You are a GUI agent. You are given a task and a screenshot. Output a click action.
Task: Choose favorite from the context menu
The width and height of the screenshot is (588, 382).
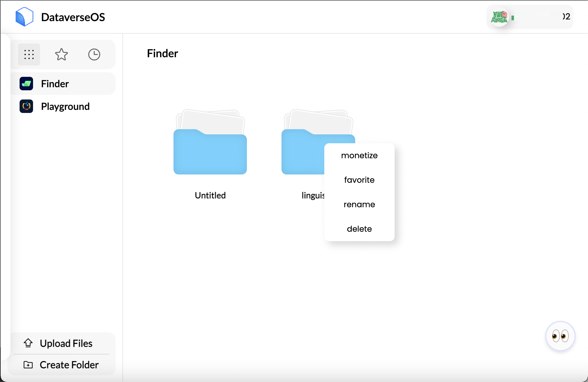click(x=359, y=180)
